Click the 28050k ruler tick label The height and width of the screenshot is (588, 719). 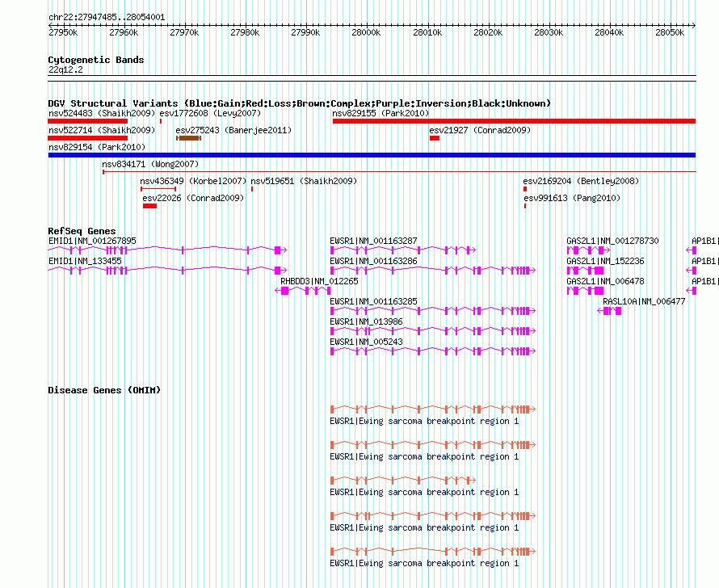[670, 32]
